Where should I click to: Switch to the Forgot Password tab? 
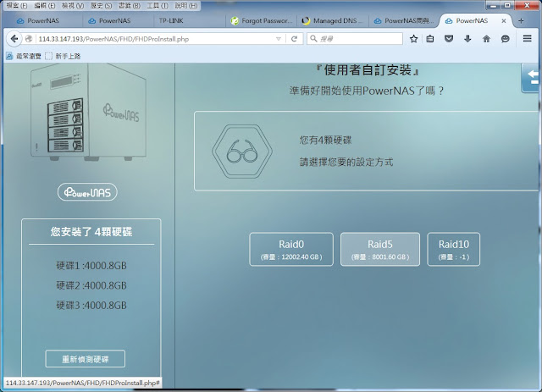(x=262, y=20)
